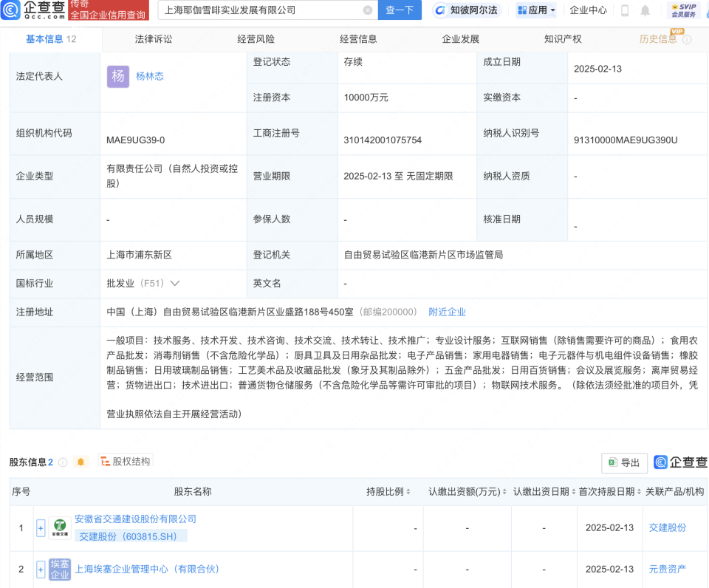Open SVIP会员服务 from the top bar
The image size is (709, 588).
click(x=682, y=10)
